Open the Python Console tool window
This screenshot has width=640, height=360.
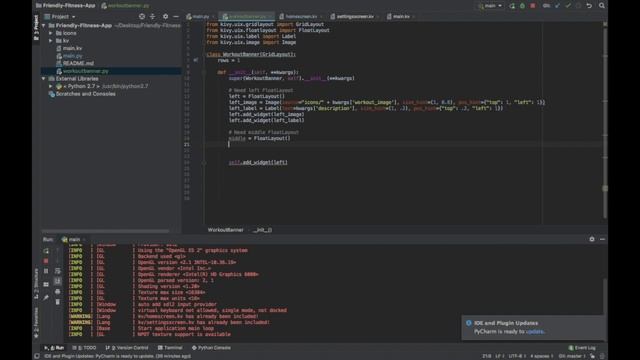pos(211,348)
